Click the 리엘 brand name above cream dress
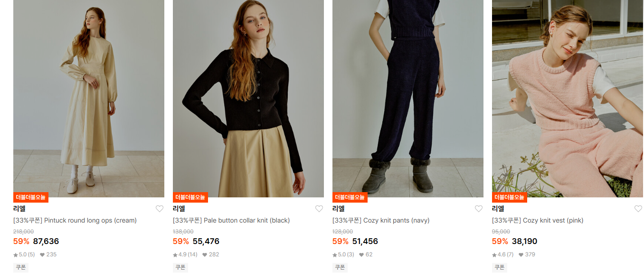This screenshot has height=273, width=644. pyautogui.click(x=19, y=208)
